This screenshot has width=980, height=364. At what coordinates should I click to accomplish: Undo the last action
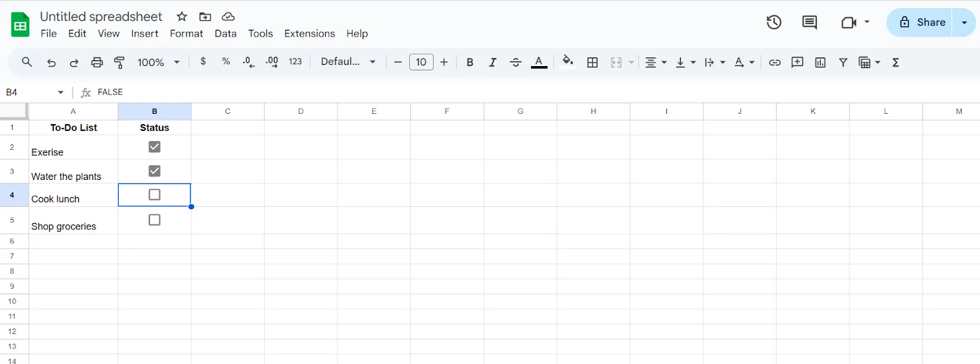(x=51, y=62)
